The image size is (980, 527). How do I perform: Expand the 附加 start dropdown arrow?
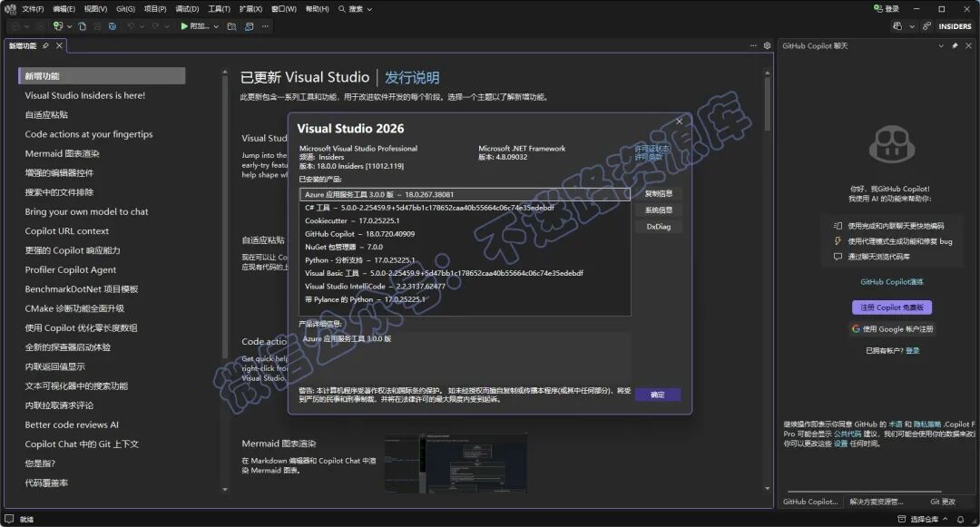(x=216, y=26)
